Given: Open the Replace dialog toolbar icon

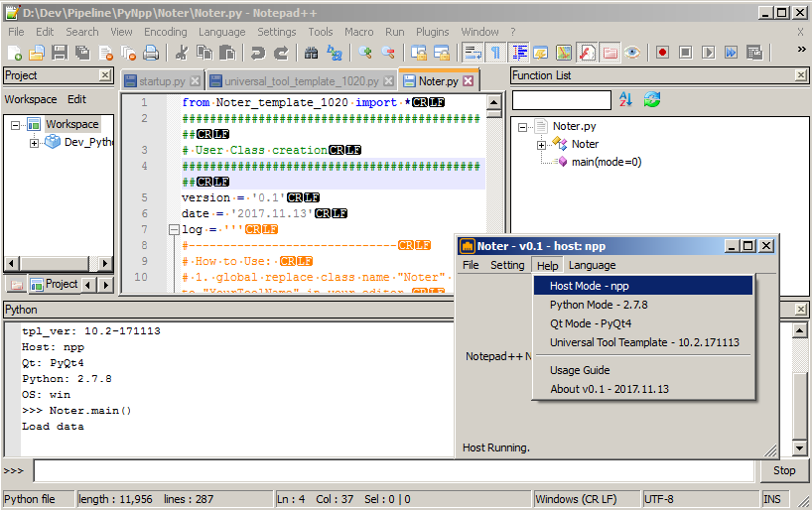Looking at the screenshot, I should pyautogui.click(x=334, y=53).
